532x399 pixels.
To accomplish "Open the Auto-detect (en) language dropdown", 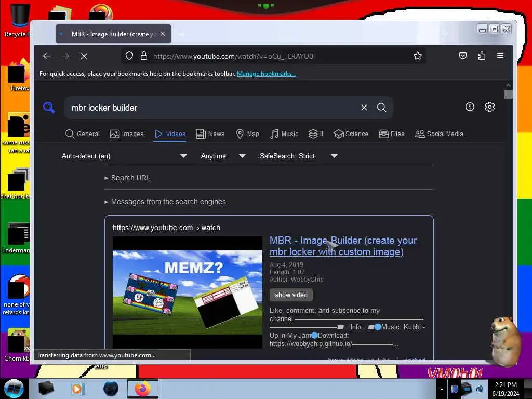I will click(x=124, y=156).
